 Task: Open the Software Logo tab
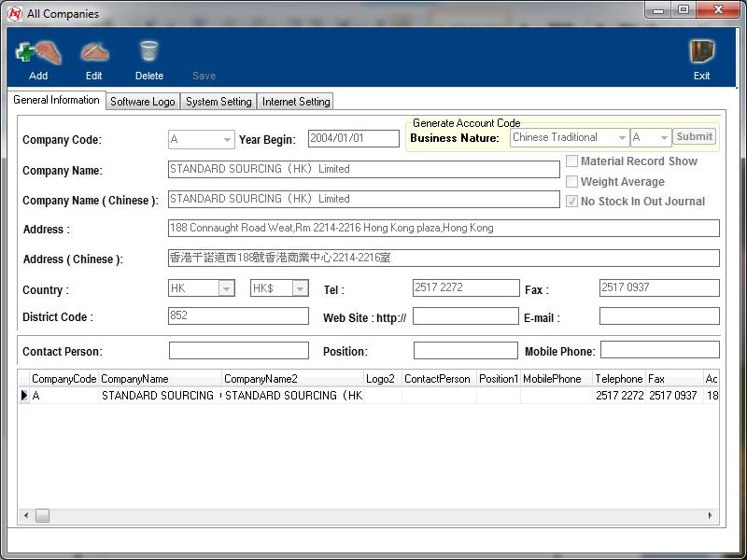[x=143, y=102]
